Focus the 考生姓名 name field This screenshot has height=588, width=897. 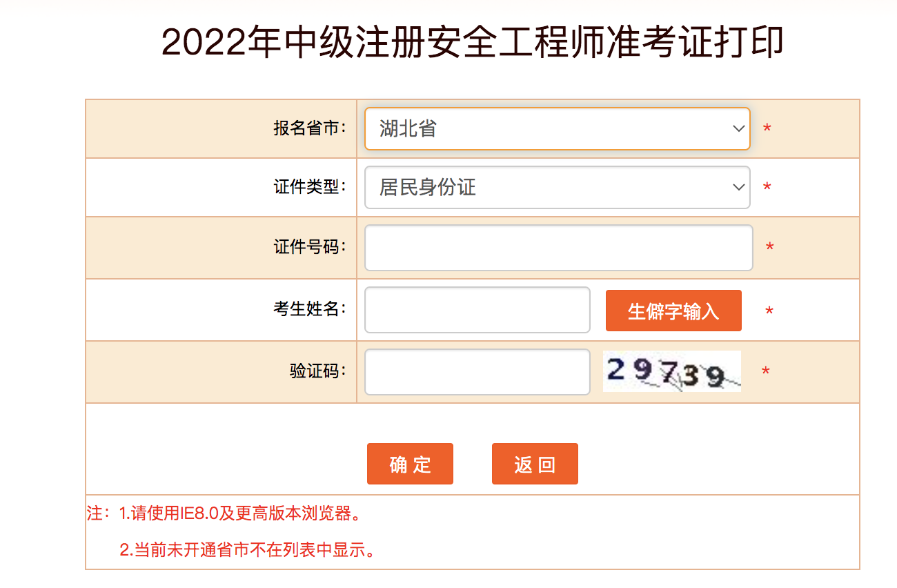pyautogui.click(x=476, y=310)
